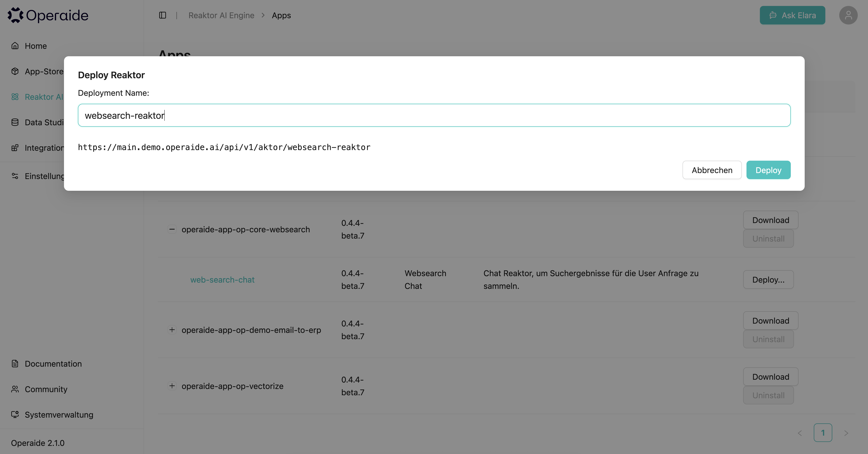This screenshot has height=454, width=868.
Task: Open the Community people icon
Action: pyautogui.click(x=15, y=389)
